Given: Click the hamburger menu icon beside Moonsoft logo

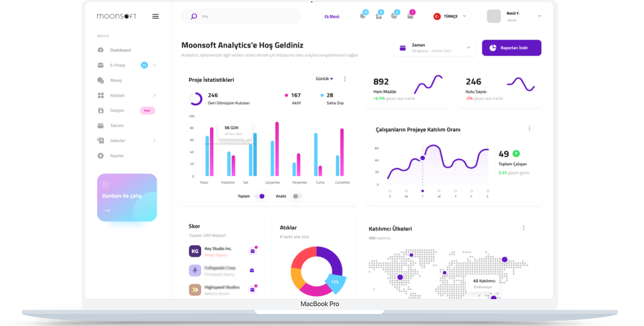Looking at the screenshot, I should pyautogui.click(x=156, y=16).
